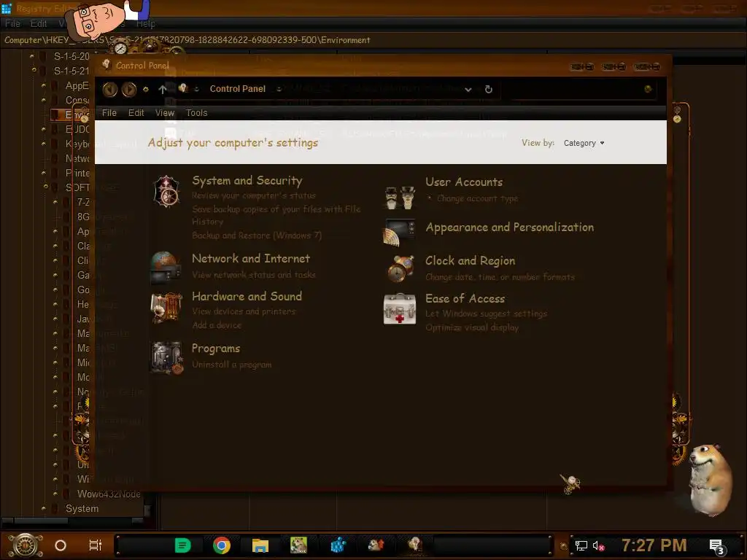
Task: Click Review your computer's status link
Action: click(x=253, y=195)
